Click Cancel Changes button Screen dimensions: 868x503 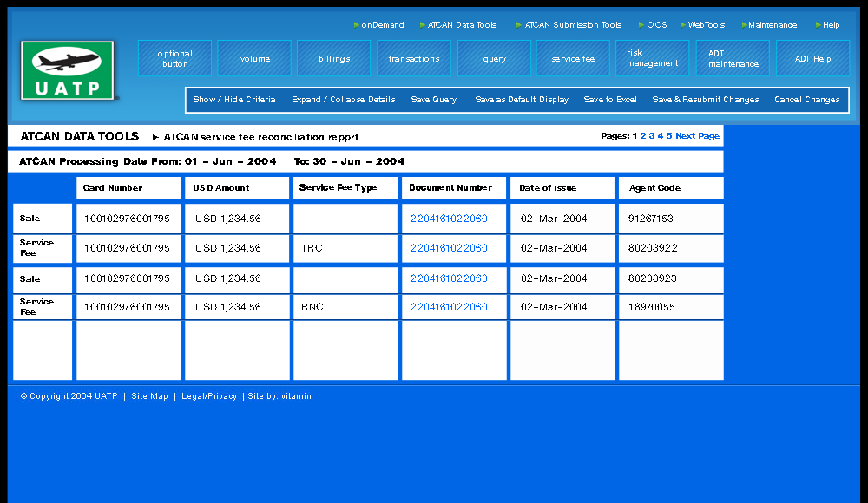click(x=806, y=100)
